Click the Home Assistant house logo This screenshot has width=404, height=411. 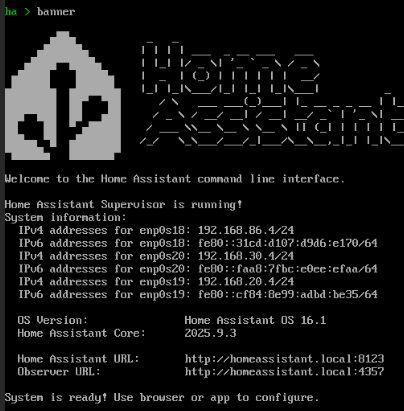(63, 95)
